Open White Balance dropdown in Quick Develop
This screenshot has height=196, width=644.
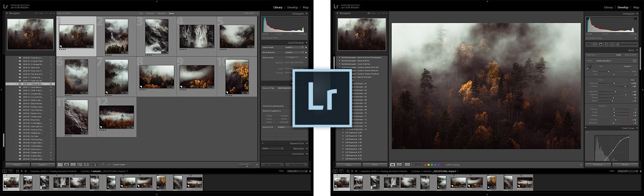[x=294, y=52]
